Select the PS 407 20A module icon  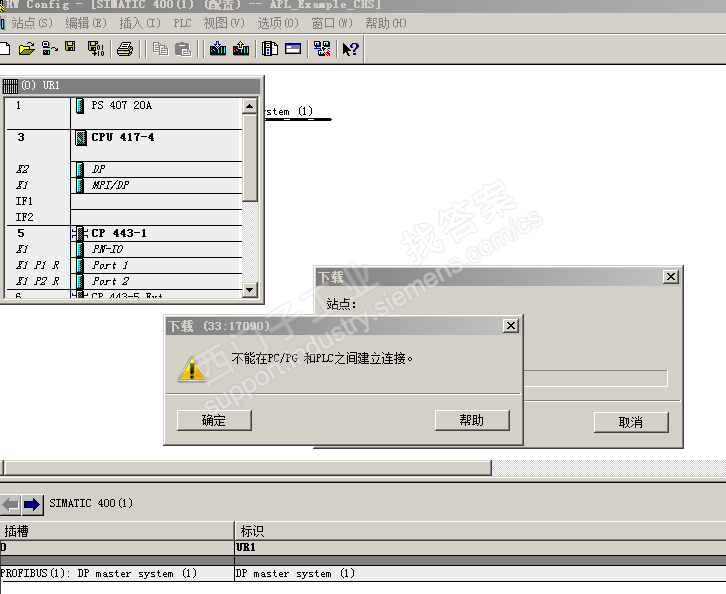80,106
